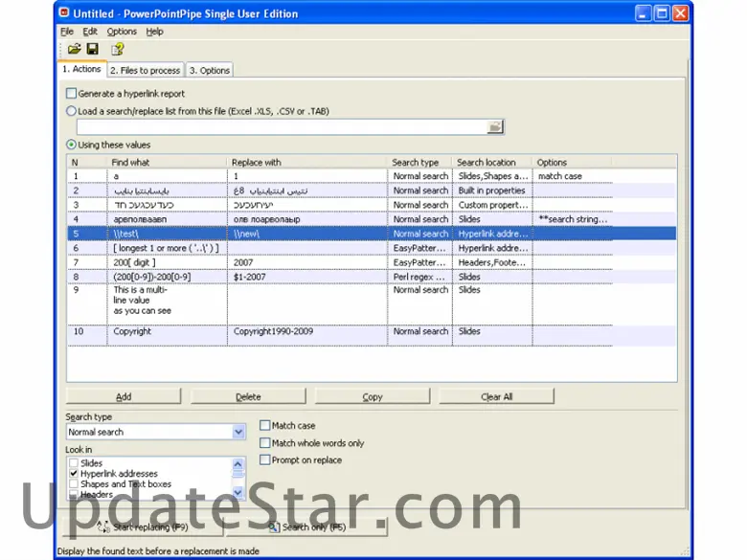
Task: Close the PowerPointPipe window
Action: (x=680, y=13)
